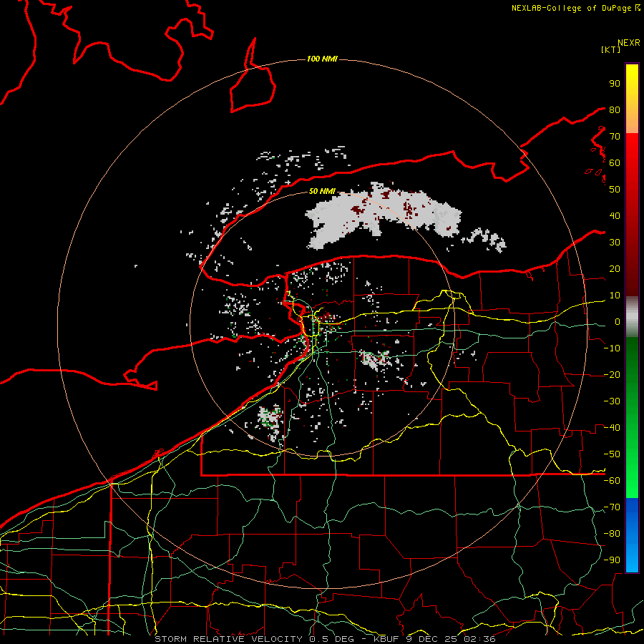Click the Storm Relative Velocity caption text
The width and height of the screenshot is (644, 644).
(326, 639)
